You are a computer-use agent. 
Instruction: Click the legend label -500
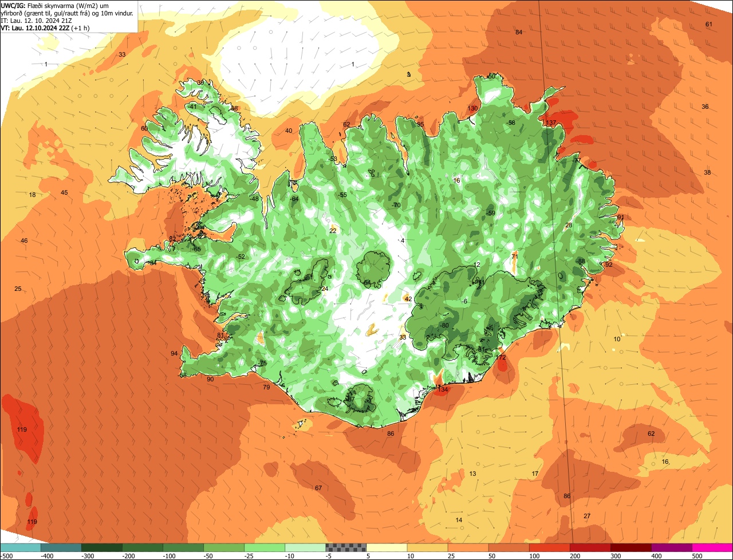pyautogui.click(x=7, y=555)
